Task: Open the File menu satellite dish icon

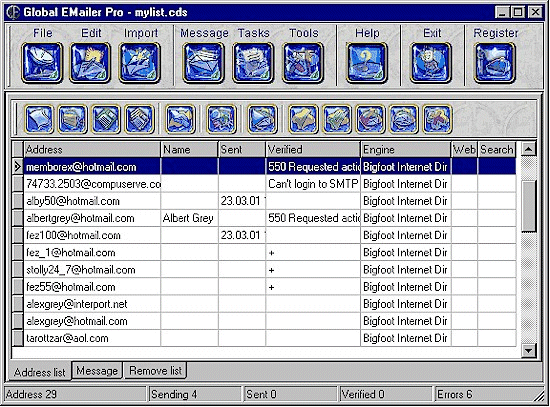Action: click(42, 63)
